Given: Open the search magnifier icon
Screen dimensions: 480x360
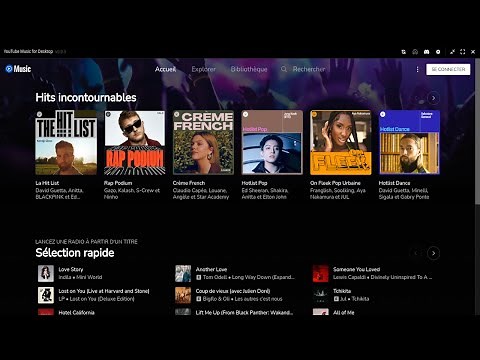Looking at the screenshot, I should tap(284, 69).
